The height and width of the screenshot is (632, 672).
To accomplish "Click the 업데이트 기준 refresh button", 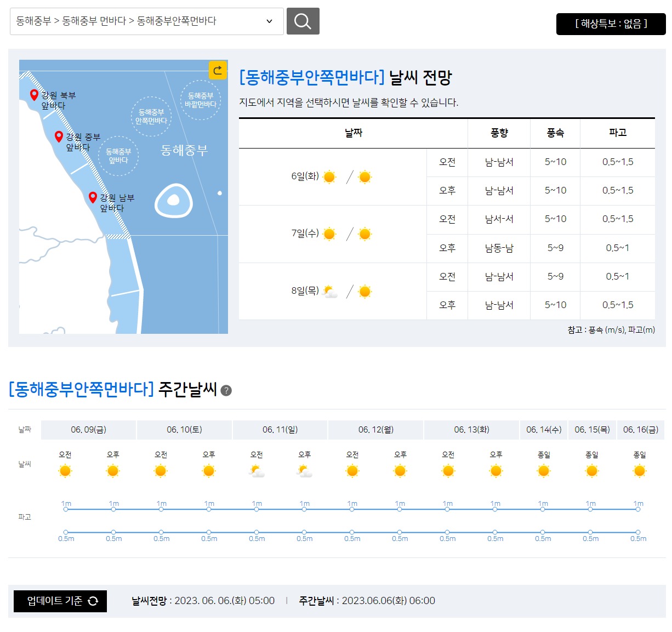I will coord(60,601).
